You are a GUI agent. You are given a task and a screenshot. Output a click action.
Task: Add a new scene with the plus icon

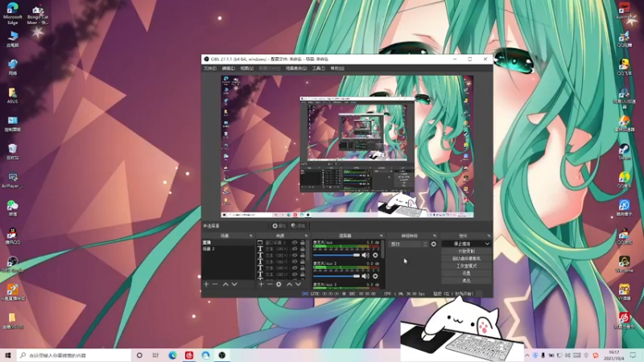(x=206, y=284)
